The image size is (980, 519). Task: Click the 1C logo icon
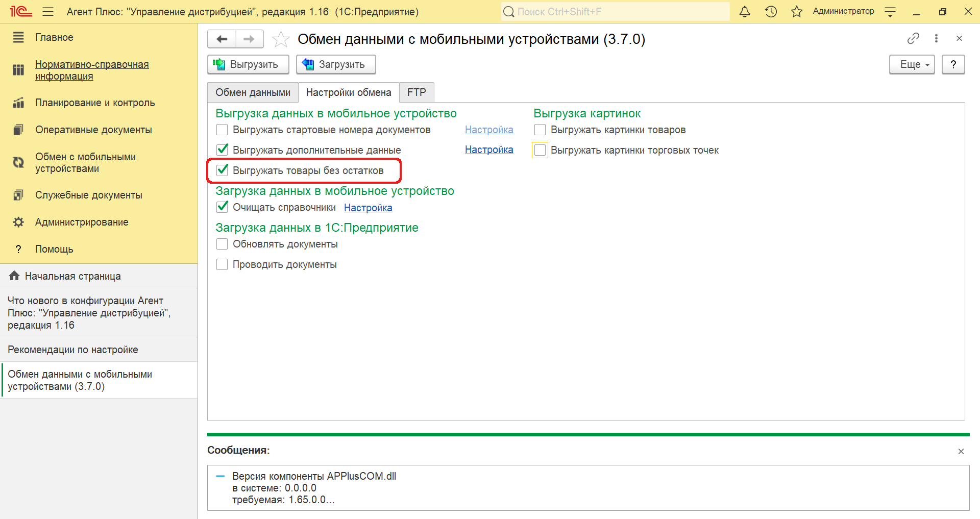[20, 11]
